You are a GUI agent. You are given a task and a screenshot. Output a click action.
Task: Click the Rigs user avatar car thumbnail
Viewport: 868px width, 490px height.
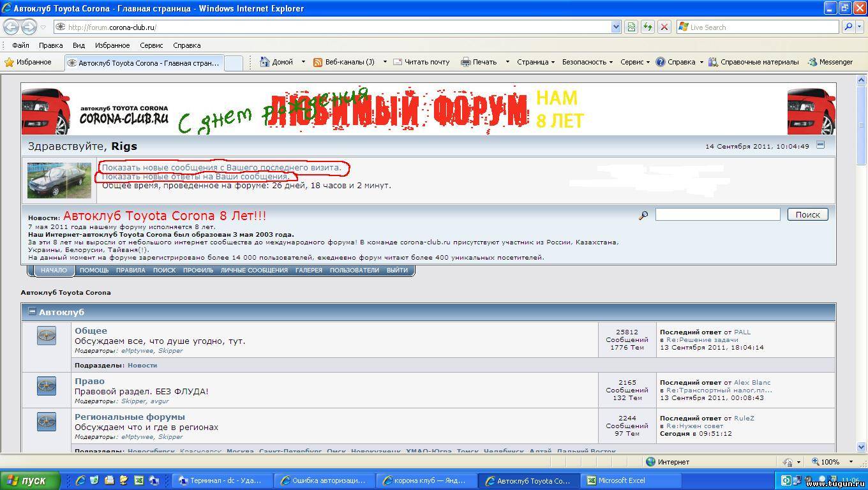click(x=59, y=180)
